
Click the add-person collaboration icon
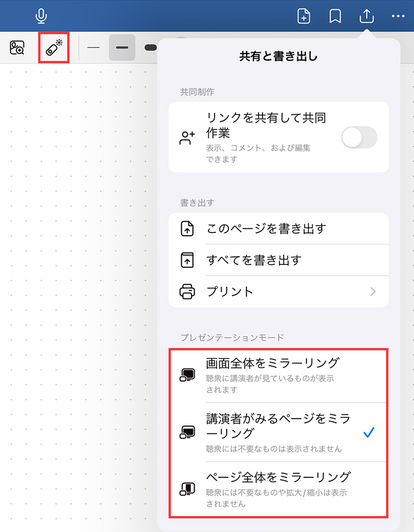point(187,137)
